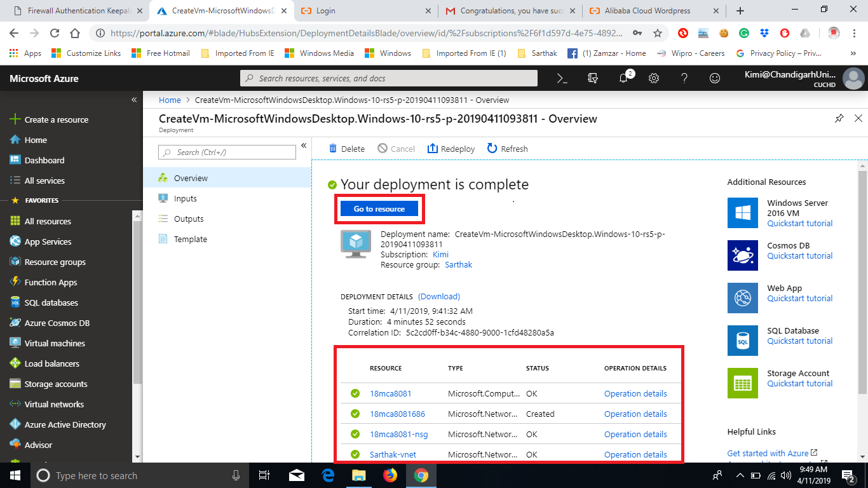Open resource 18mca8081686 link
This screenshot has width=868, height=488.
pyautogui.click(x=397, y=414)
